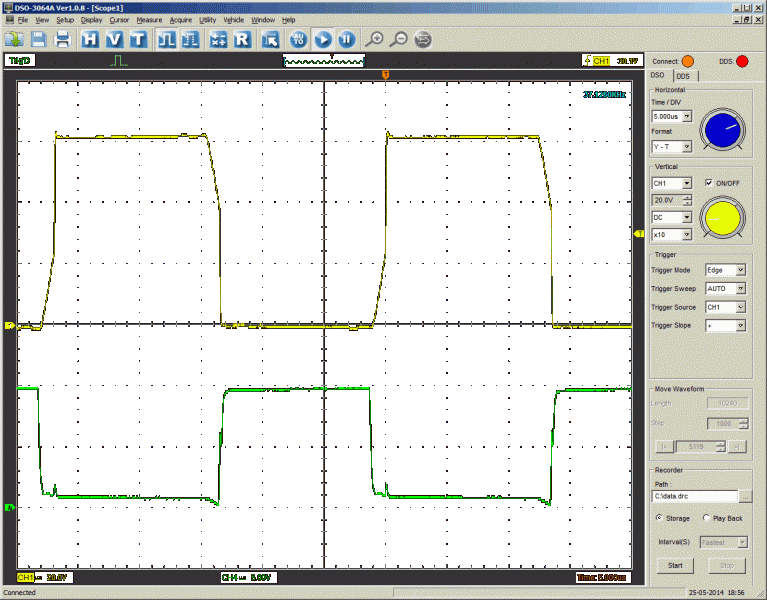Click the Run play icon
This screenshot has height=600, width=767.
(x=322, y=39)
